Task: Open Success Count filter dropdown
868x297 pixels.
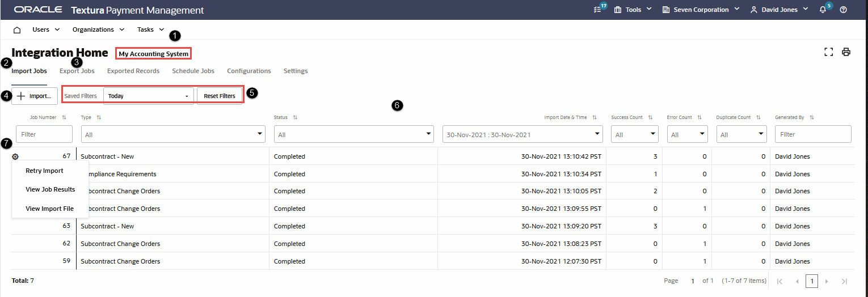Action: coord(635,134)
